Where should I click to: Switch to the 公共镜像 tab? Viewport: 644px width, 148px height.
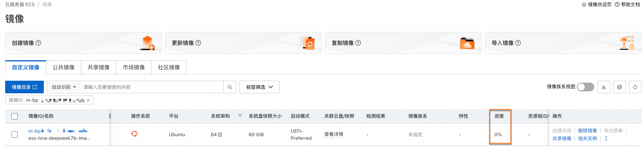click(x=64, y=67)
